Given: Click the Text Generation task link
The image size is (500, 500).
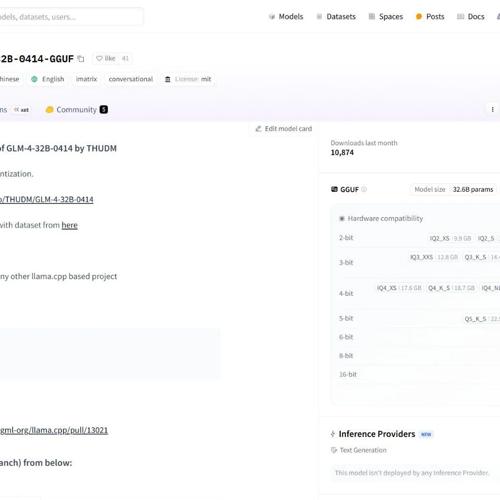Looking at the screenshot, I should 363,450.
